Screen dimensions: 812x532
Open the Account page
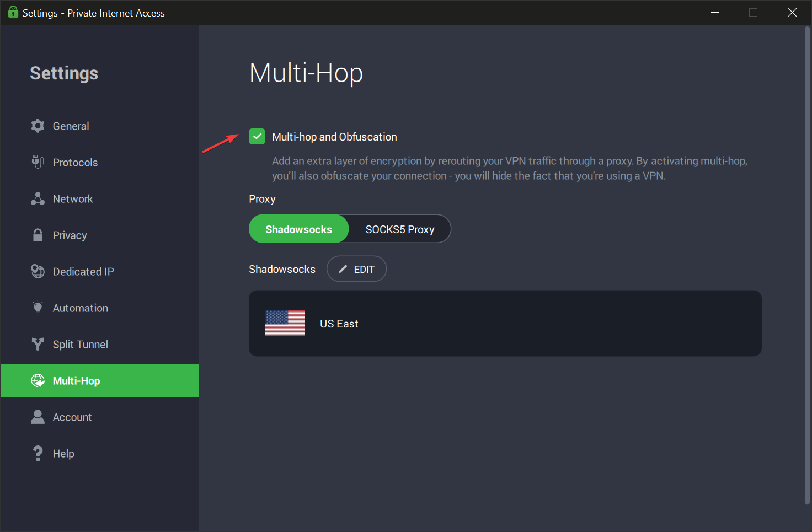coord(100,417)
